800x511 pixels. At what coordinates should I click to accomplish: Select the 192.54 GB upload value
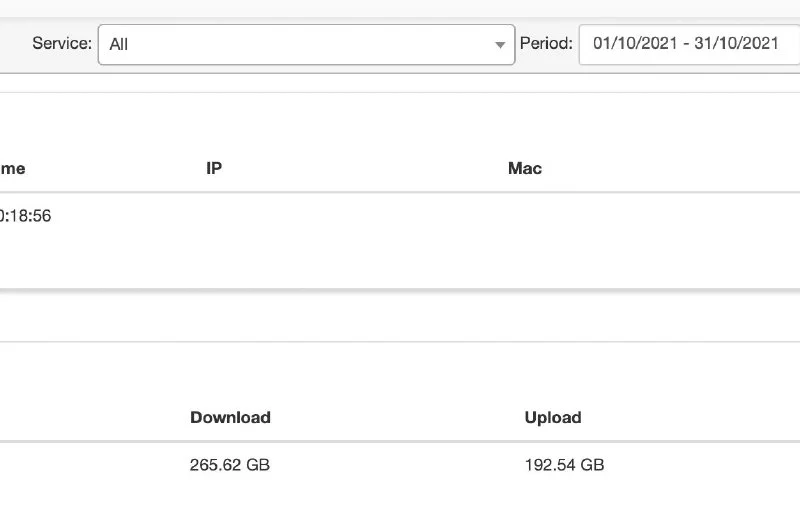pyautogui.click(x=564, y=465)
